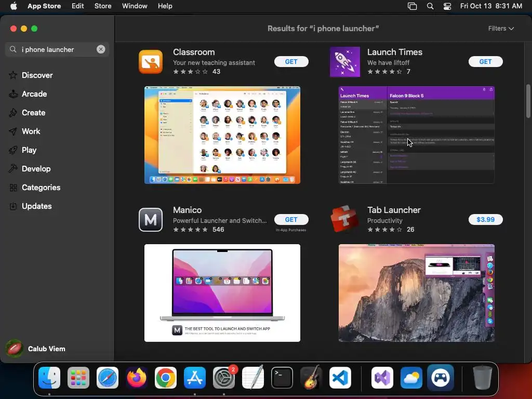Open System Settings from the dock
Screen dimensions: 532x399
click(x=224, y=378)
